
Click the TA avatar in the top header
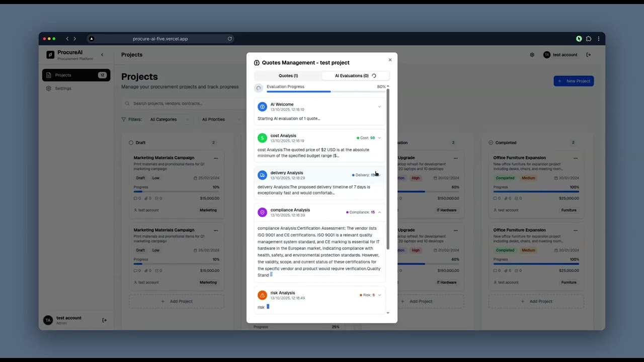[547, 55]
